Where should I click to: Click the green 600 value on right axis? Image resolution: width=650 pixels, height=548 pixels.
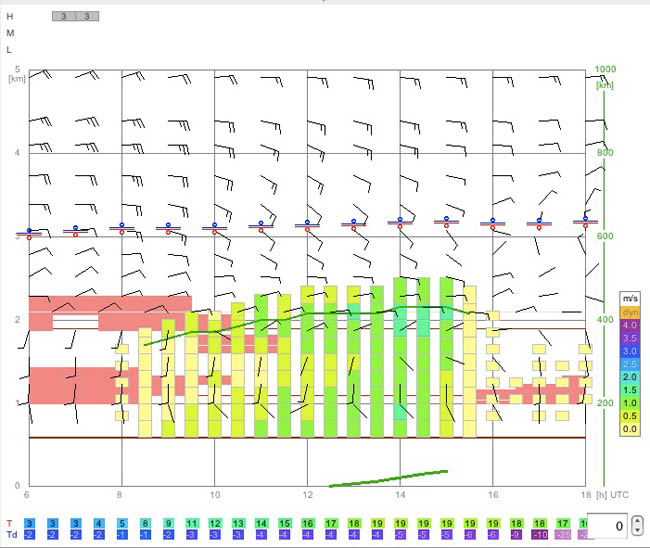605,236
